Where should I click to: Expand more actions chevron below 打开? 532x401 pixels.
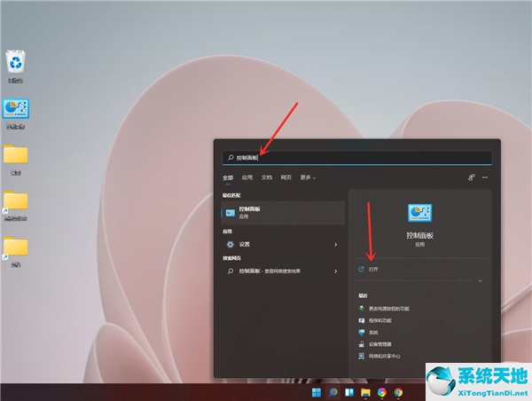click(x=480, y=281)
